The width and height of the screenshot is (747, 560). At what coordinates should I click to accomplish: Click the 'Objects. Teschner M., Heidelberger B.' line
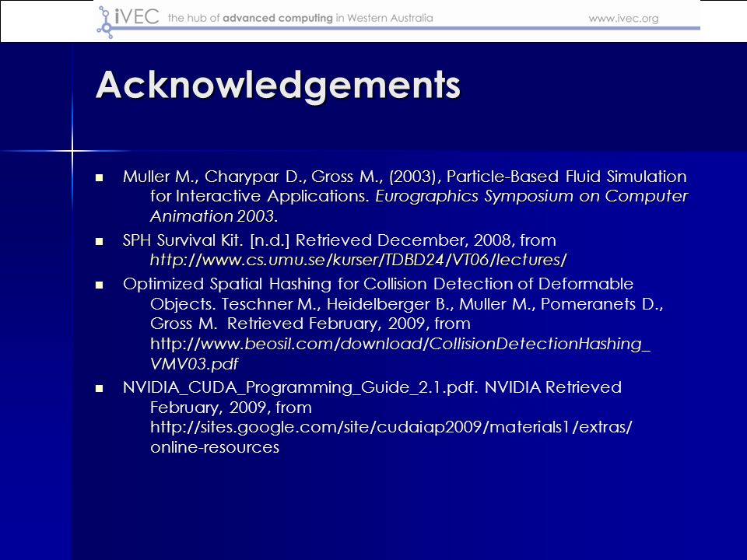click(407, 304)
